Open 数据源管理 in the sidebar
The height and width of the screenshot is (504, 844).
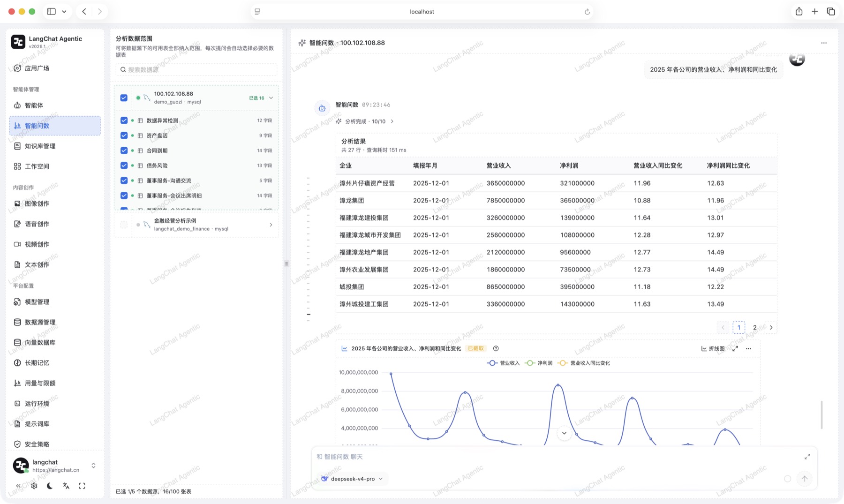click(x=55, y=322)
